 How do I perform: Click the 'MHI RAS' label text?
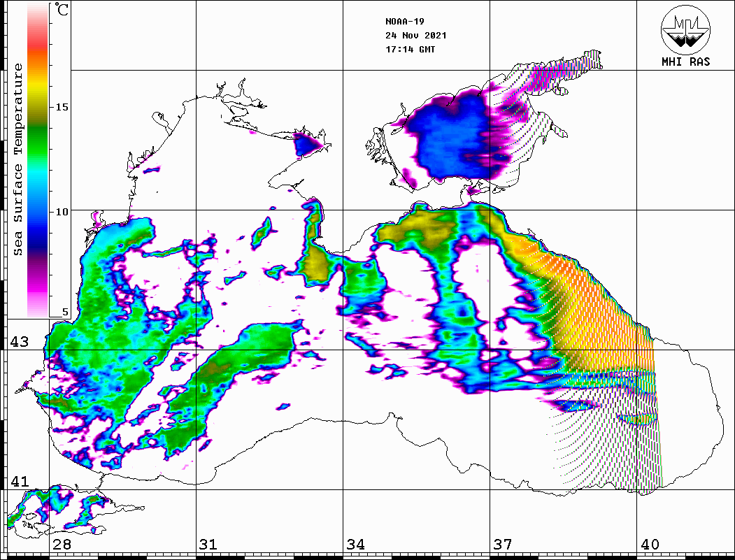(685, 62)
